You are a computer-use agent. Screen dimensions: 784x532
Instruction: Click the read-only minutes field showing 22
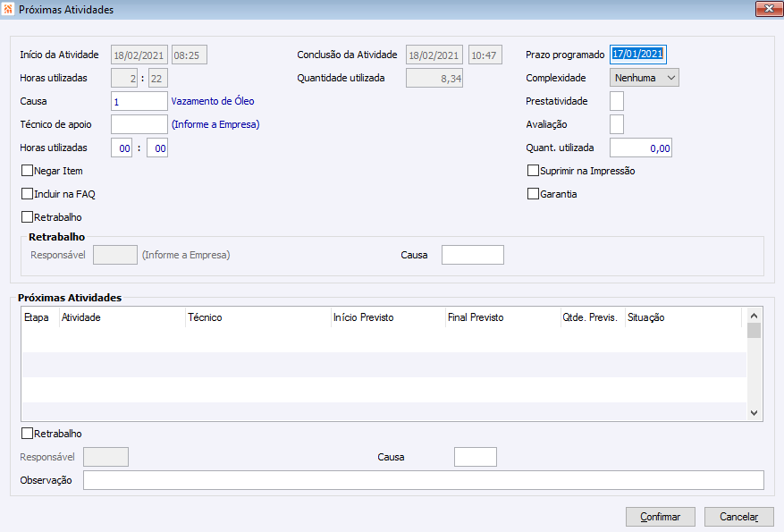click(x=158, y=78)
